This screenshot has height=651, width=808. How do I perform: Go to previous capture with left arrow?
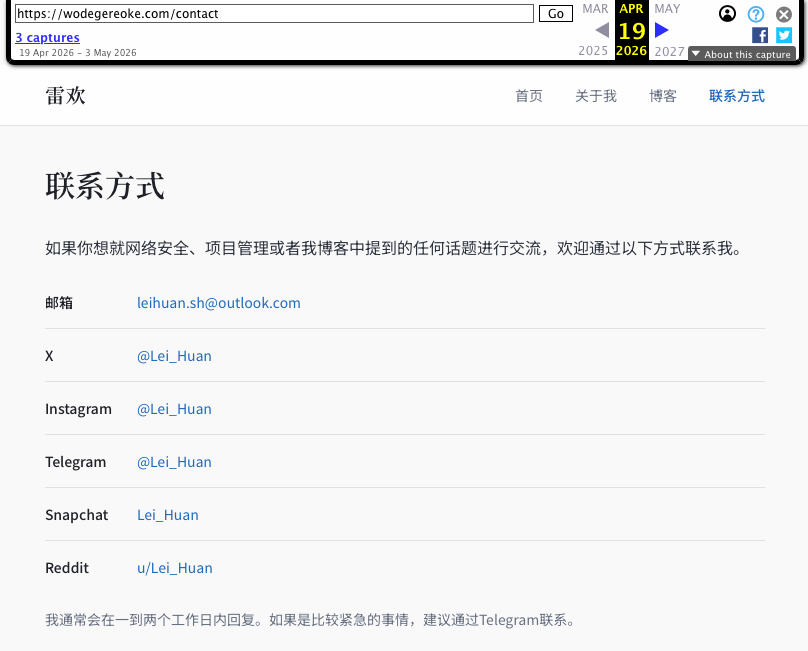point(602,30)
